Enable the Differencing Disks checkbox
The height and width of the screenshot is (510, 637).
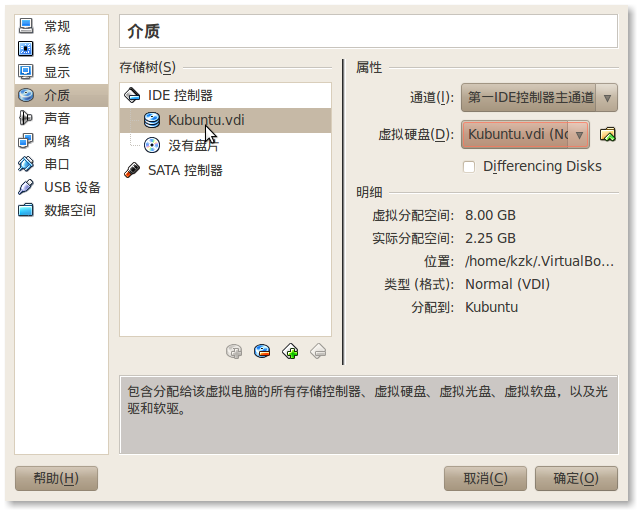pos(469,167)
